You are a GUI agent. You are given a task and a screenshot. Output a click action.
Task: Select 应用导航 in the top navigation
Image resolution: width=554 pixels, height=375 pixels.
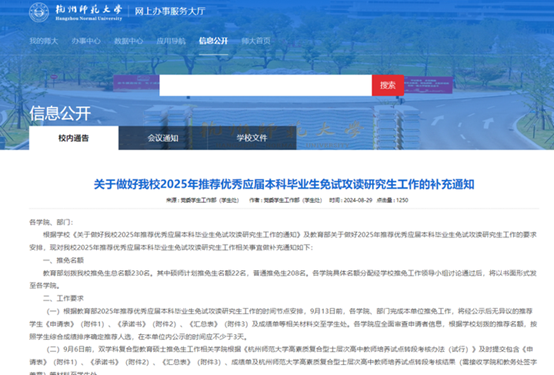click(171, 41)
